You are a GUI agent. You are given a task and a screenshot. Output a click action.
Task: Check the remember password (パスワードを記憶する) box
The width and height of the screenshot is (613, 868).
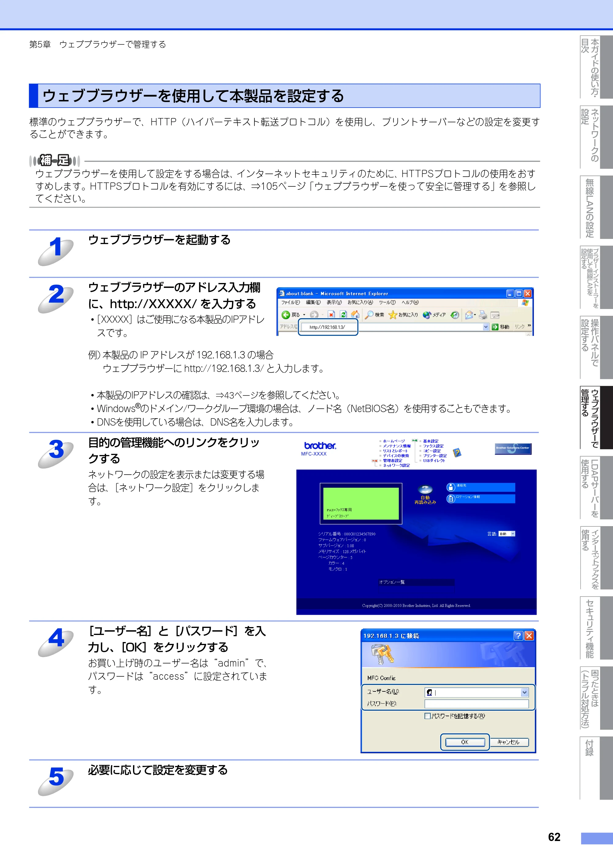(x=428, y=716)
